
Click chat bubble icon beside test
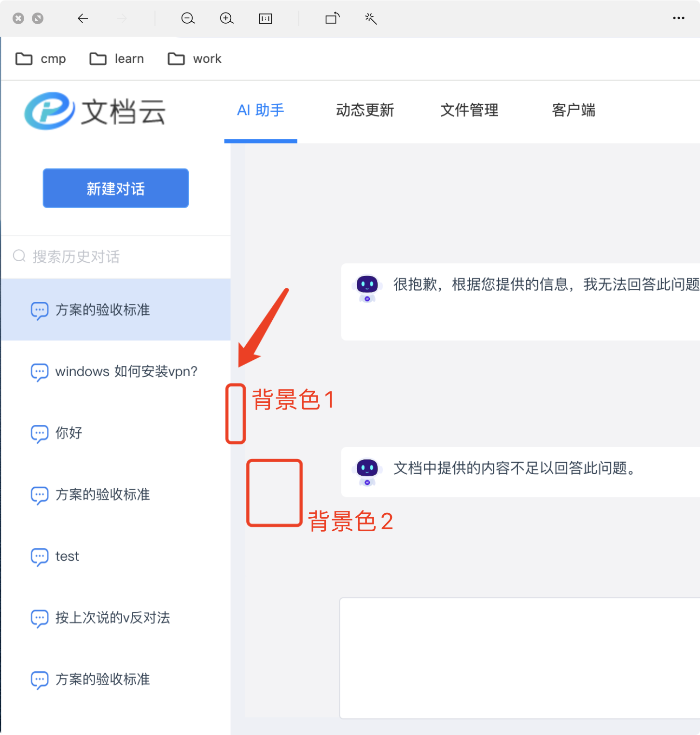tap(40, 556)
